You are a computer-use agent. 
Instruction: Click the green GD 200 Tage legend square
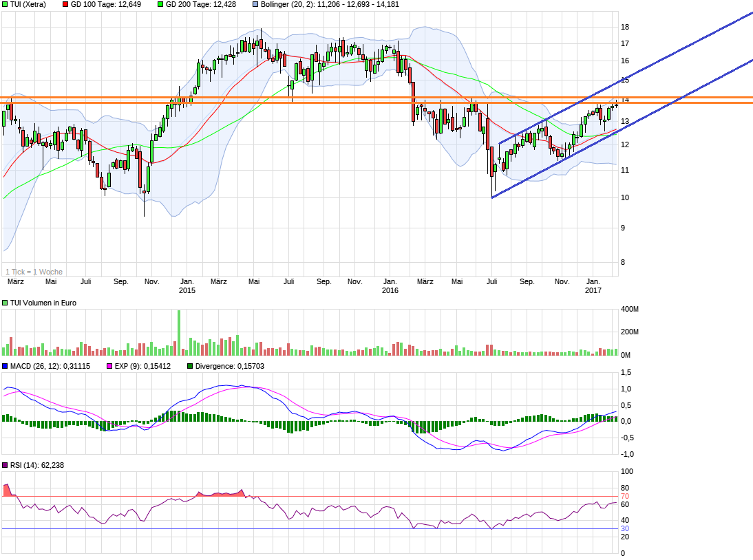(160, 4)
